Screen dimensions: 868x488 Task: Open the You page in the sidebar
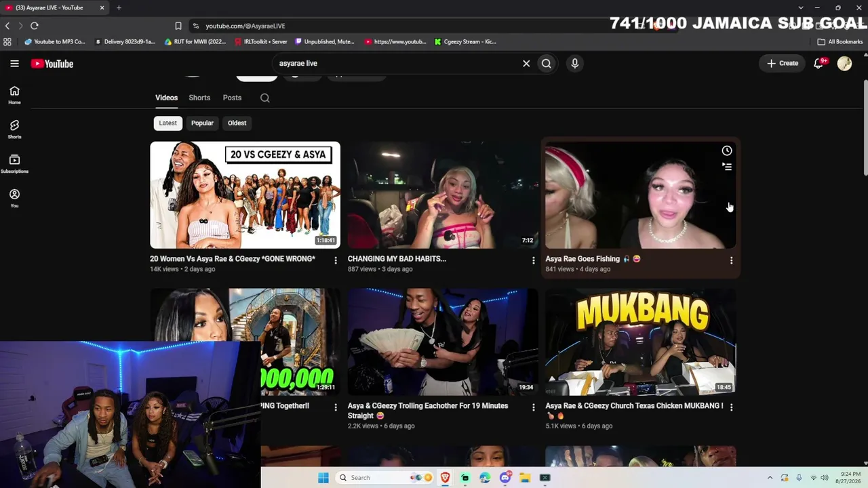pyautogui.click(x=14, y=199)
